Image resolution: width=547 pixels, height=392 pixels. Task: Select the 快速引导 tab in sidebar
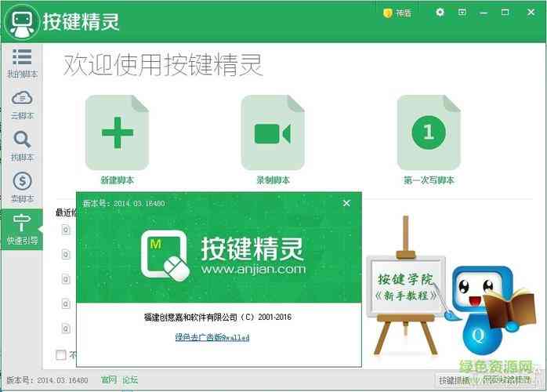[22, 228]
